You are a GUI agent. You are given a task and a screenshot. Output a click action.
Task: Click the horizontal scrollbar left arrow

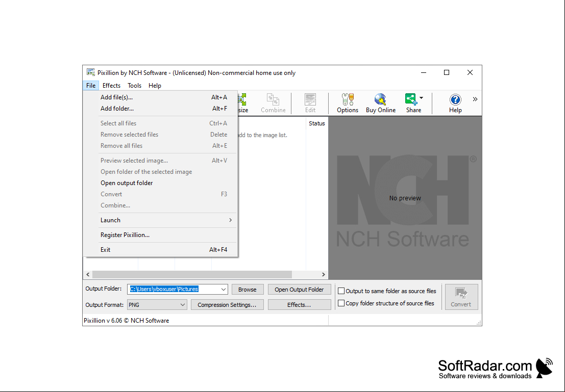click(x=88, y=274)
